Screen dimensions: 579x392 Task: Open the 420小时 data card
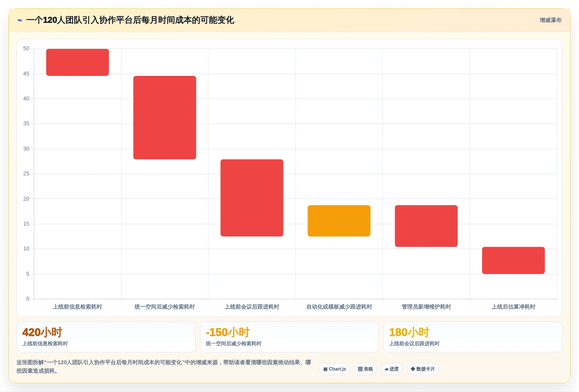point(106,337)
